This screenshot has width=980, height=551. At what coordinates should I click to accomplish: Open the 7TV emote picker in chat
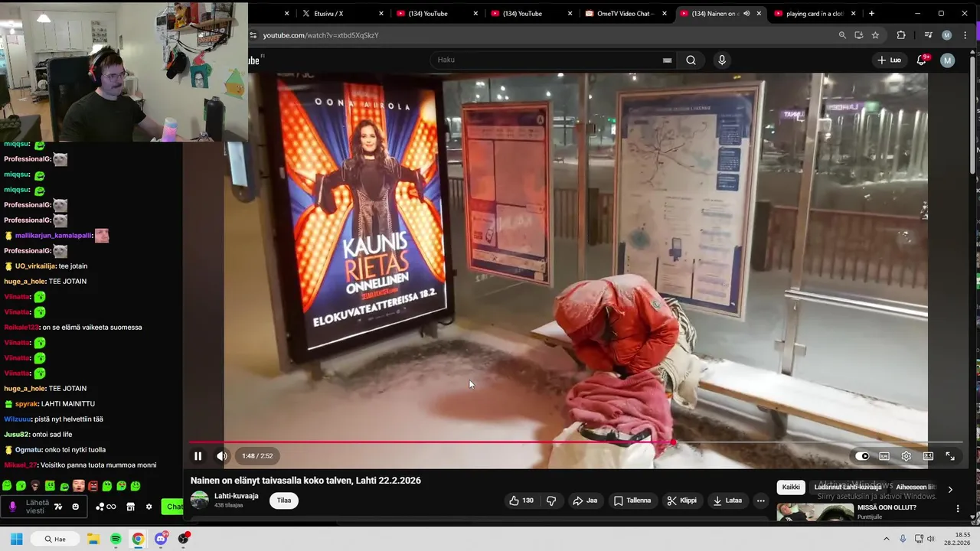click(x=58, y=507)
